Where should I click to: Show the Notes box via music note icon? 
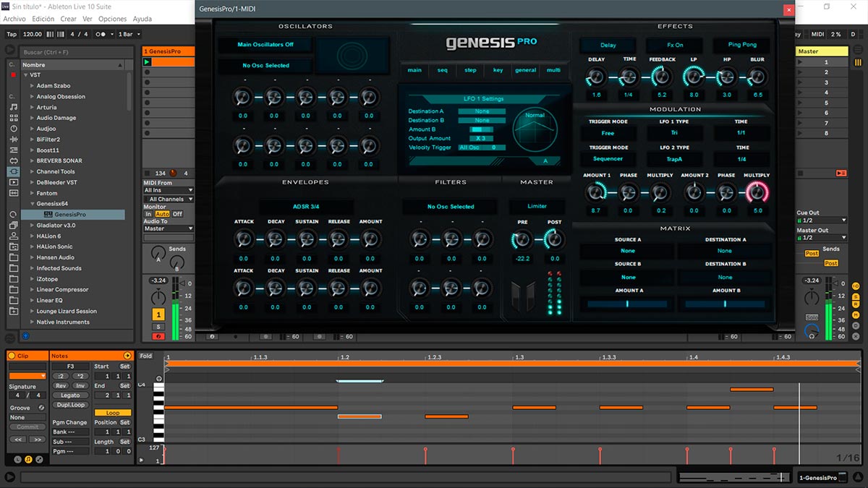click(28, 460)
